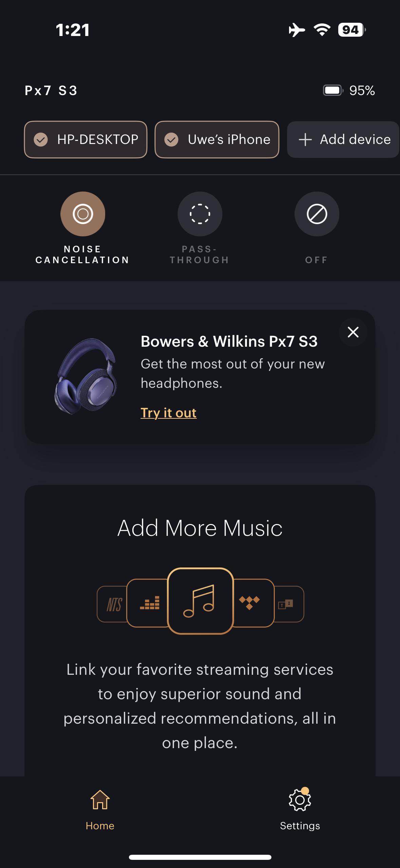Tap the central music note icon

point(201,601)
